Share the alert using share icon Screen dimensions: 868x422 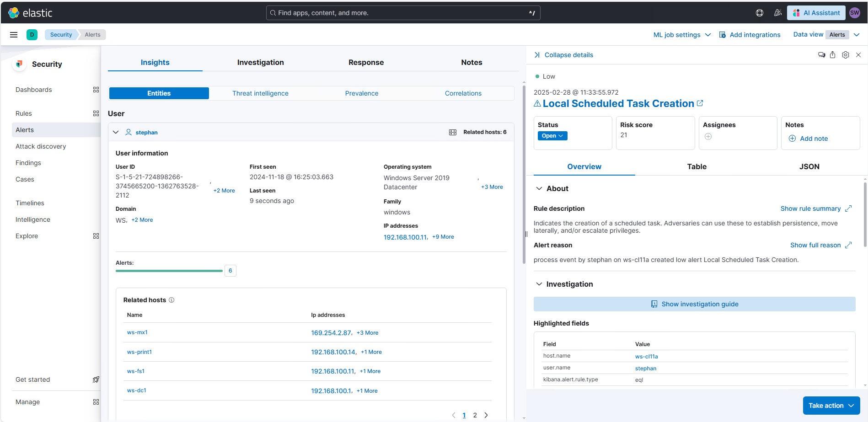pos(833,55)
